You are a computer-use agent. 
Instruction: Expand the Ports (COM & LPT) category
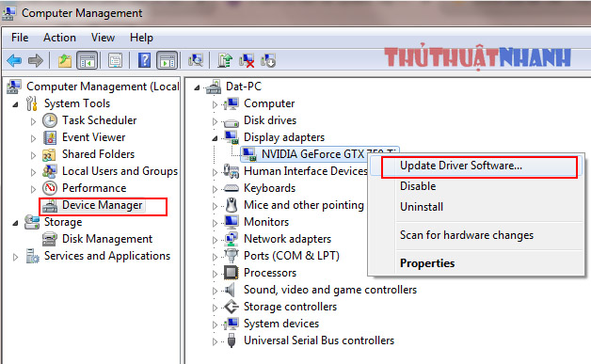click(x=215, y=257)
